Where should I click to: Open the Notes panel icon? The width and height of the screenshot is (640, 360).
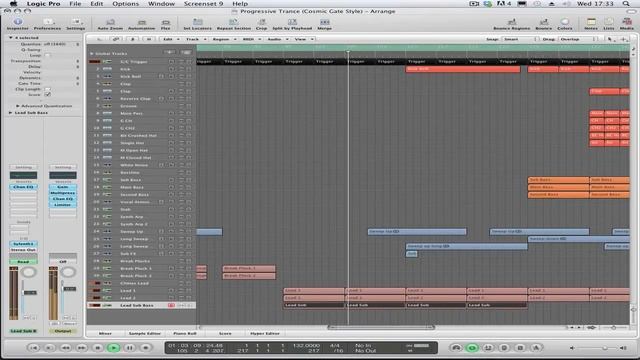pyautogui.click(x=591, y=24)
